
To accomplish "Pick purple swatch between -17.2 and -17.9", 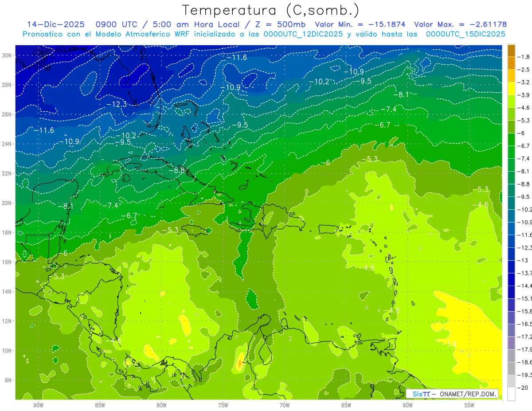I will point(511,343).
